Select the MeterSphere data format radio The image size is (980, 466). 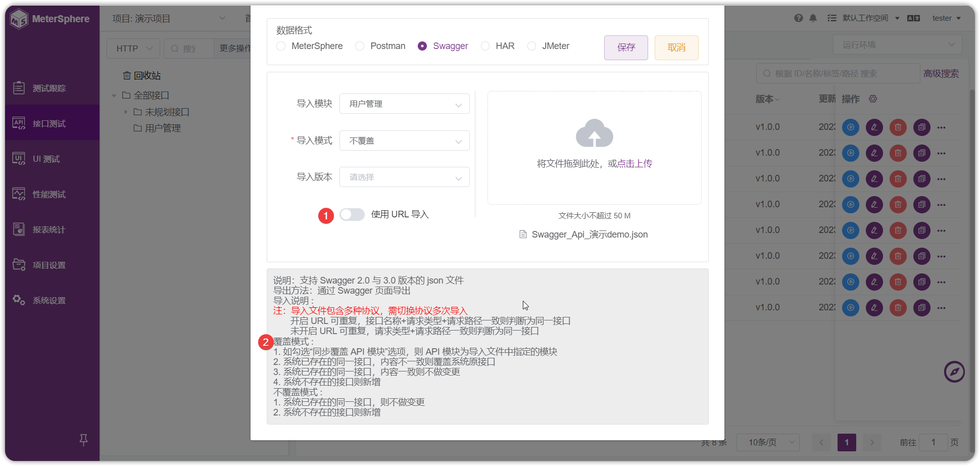coord(281,46)
